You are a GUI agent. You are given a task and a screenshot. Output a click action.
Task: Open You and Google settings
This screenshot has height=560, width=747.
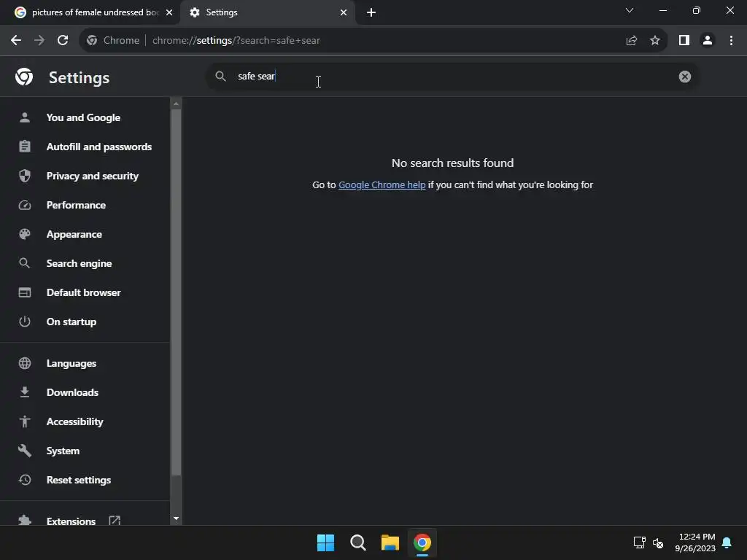point(85,117)
